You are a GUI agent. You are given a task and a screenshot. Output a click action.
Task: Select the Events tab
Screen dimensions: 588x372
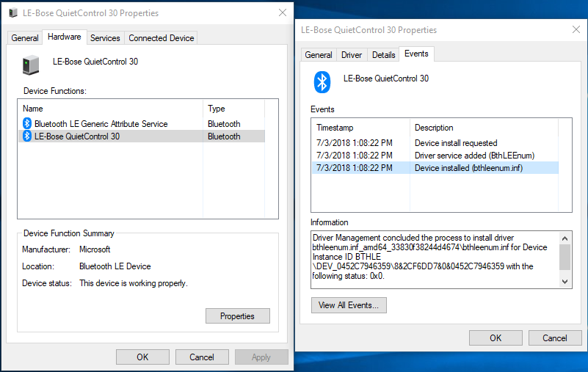point(416,54)
